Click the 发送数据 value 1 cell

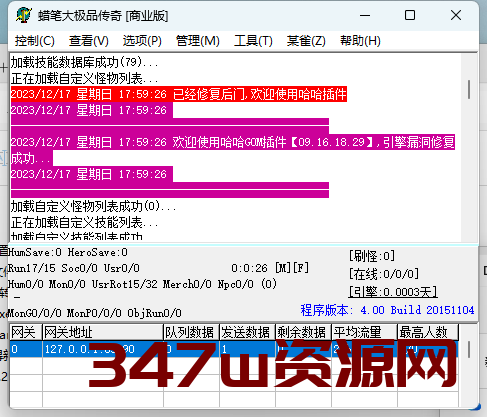click(x=247, y=349)
